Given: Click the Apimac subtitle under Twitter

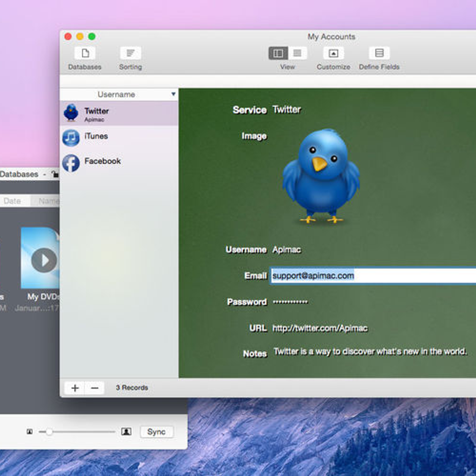Looking at the screenshot, I should click(94, 120).
